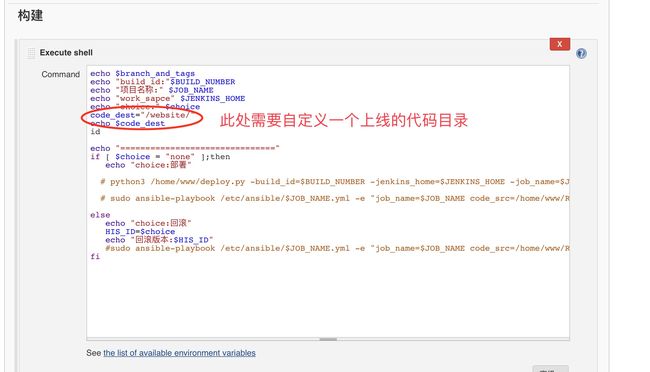
Task: Click the echo "choice:回滚" line
Action: pos(148,223)
